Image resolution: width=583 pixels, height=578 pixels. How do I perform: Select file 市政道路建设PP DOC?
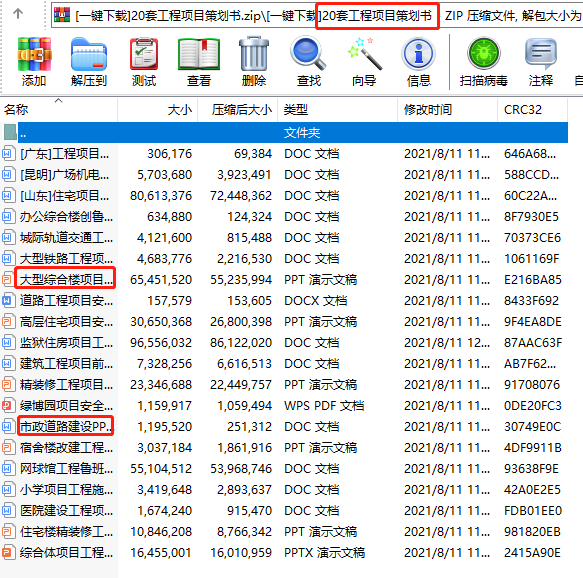point(284,426)
